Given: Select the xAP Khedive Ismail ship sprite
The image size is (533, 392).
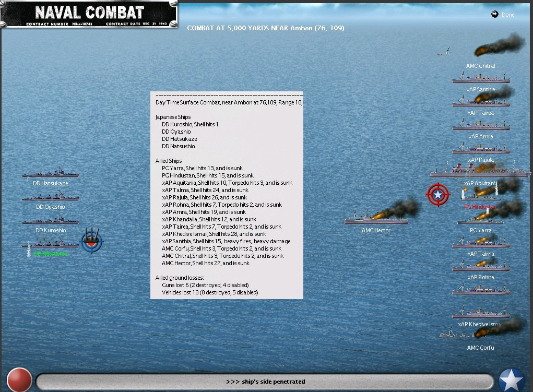Looking at the screenshot, I should tap(481, 312).
